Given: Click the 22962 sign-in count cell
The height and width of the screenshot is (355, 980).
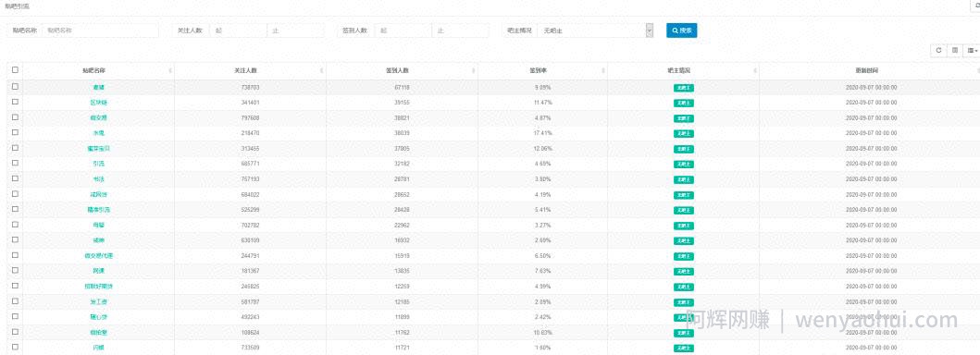Looking at the screenshot, I should click(402, 225).
